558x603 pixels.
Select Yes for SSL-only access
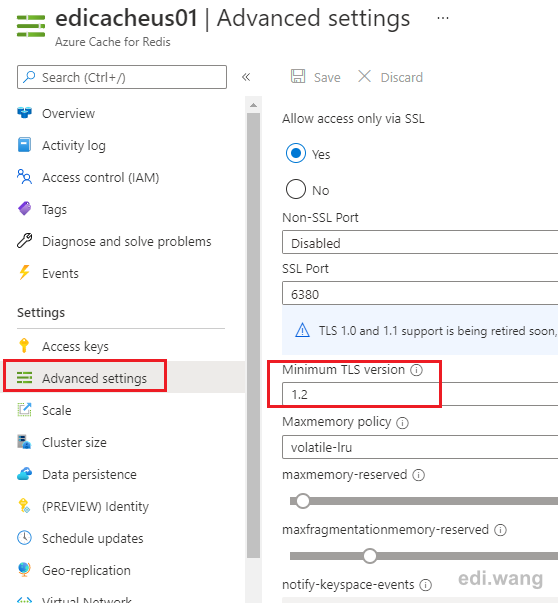coord(296,153)
